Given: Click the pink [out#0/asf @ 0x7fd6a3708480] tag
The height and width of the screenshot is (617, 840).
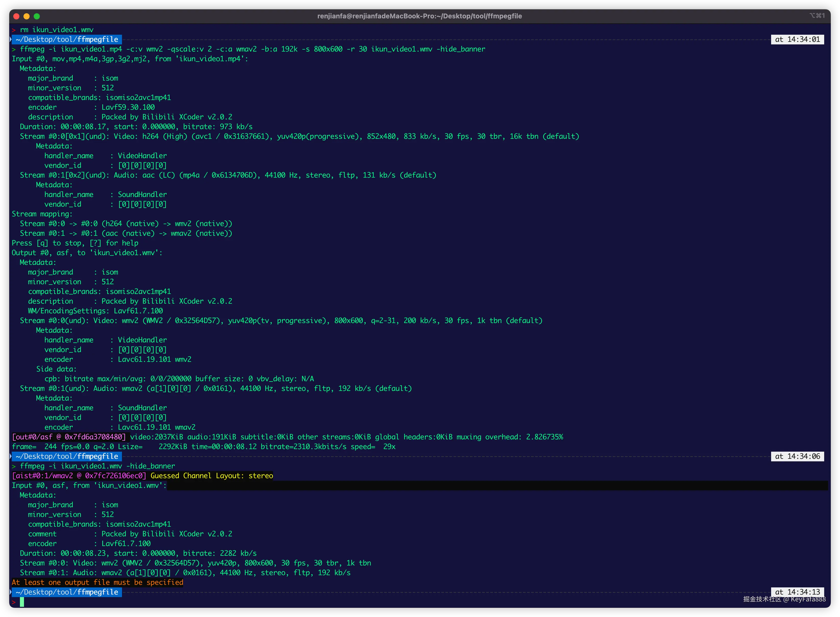Looking at the screenshot, I should click(69, 437).
